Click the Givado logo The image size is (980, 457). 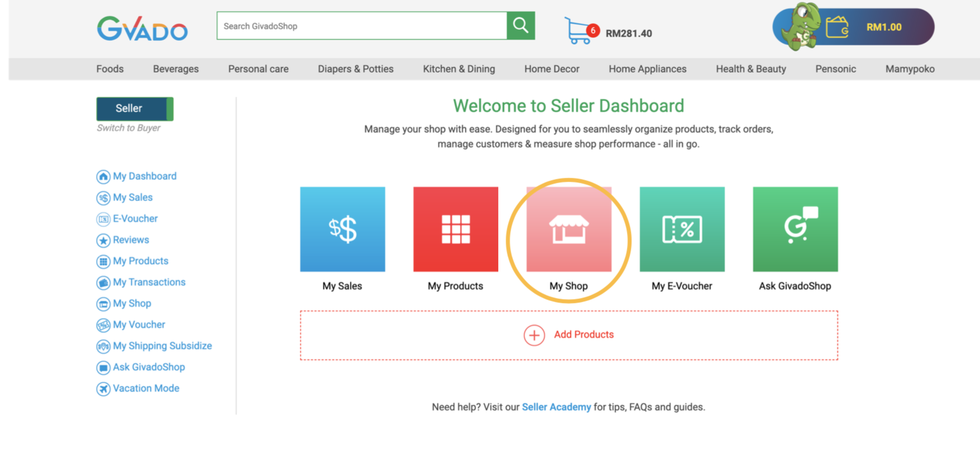click(x=142, y=28)
